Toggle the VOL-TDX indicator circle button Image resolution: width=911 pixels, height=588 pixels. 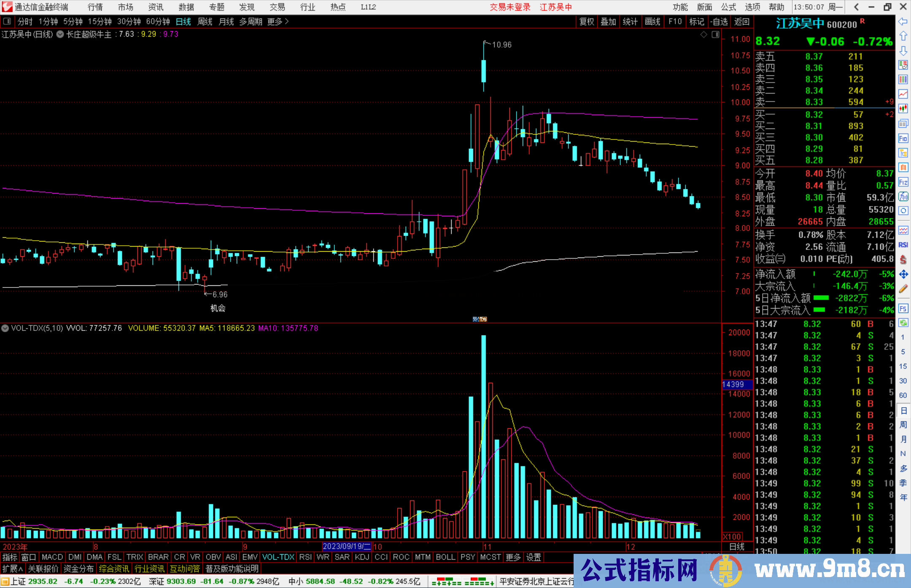[5, 328]
